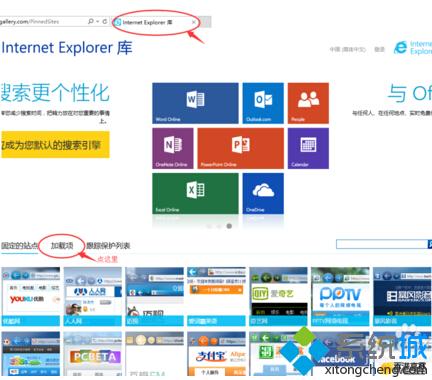Screen dimensions: 432x380
Task: Open the address bar dropdown arrow
Action: click(98, 22)
